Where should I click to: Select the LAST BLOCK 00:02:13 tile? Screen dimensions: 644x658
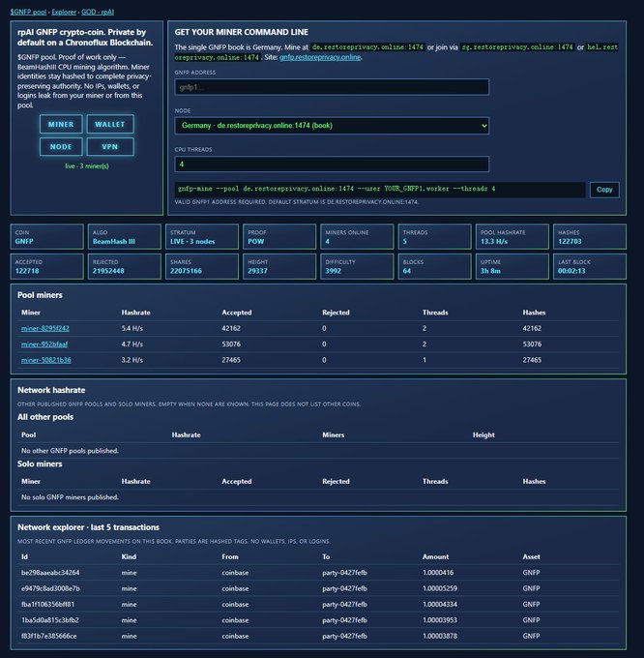pos(590,266)
